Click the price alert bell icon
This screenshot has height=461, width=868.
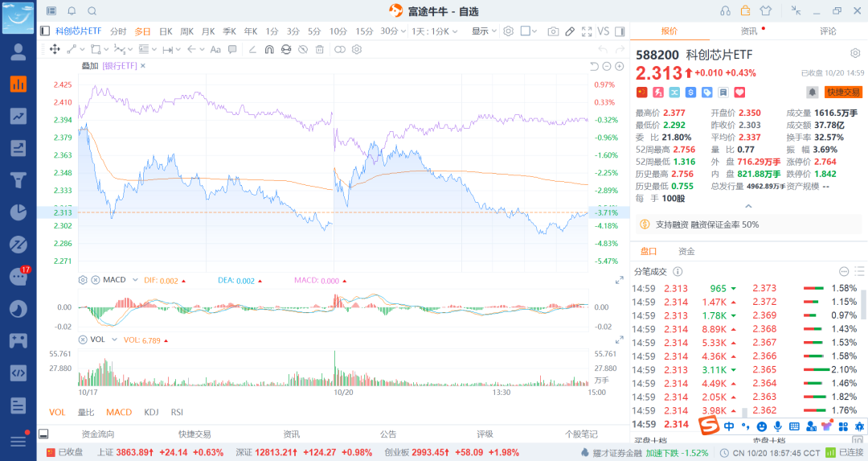coord(812,93)
